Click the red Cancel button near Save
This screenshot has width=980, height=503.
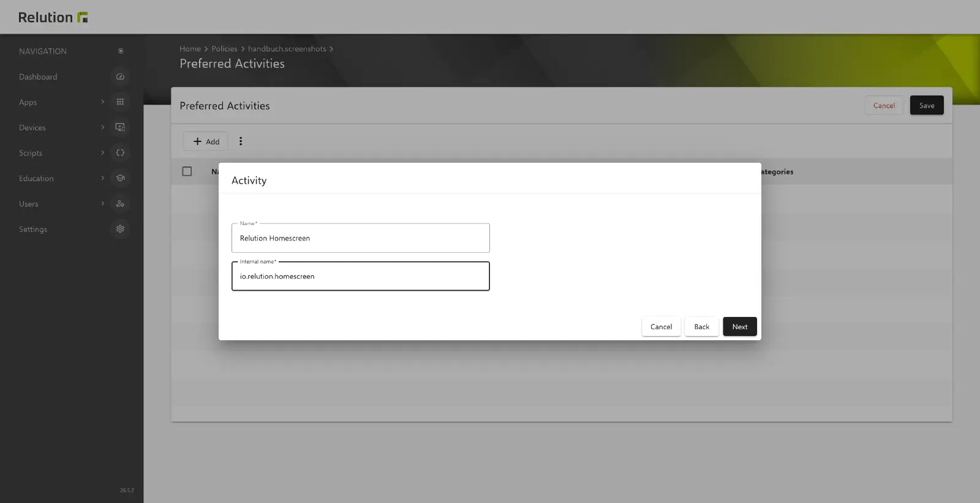(884, 105)
